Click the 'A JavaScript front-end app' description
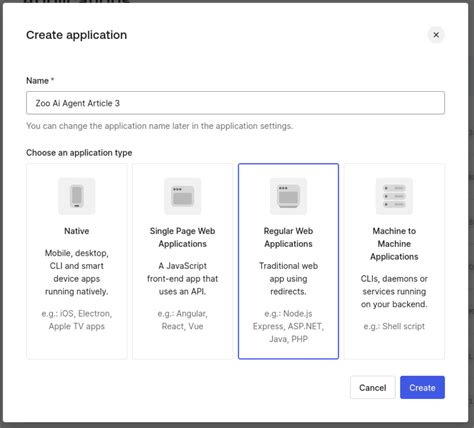474x428 pixels. tap(182, 279)
